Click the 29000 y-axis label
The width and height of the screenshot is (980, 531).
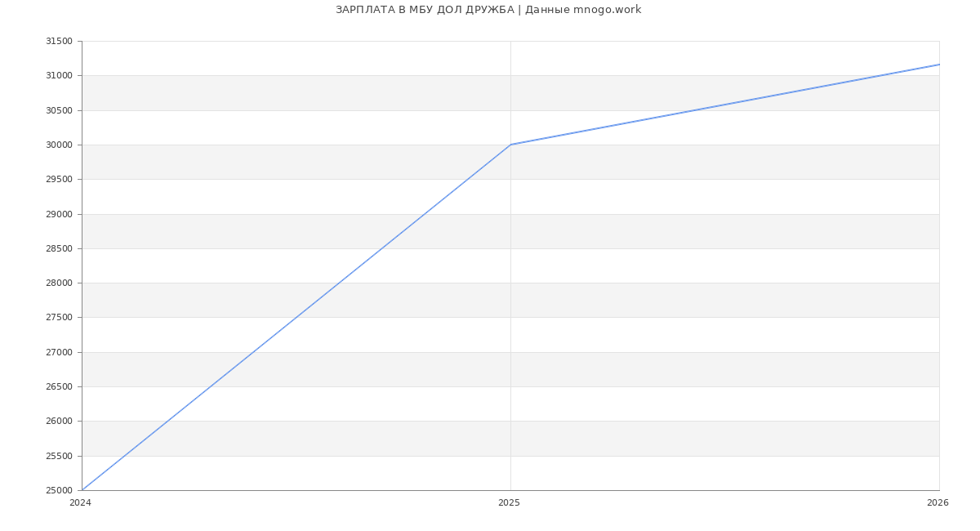(59, 215)
